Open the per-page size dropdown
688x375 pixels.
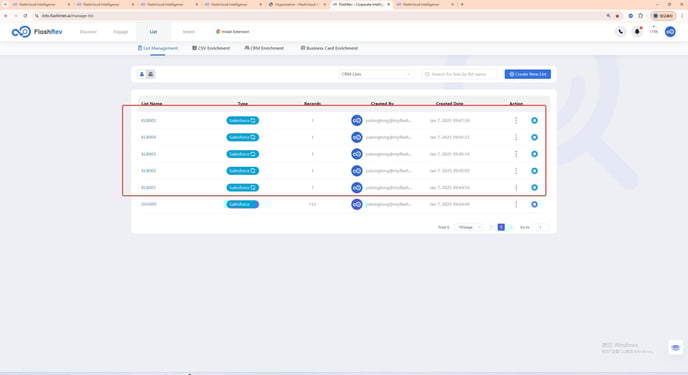click(x=468, y=227)
